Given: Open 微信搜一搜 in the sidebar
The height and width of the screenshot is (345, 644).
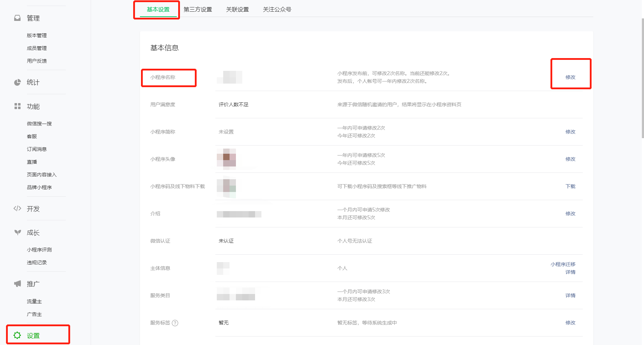Looking at the screenshot, I should pyautogui.click(x=39, y=124).
